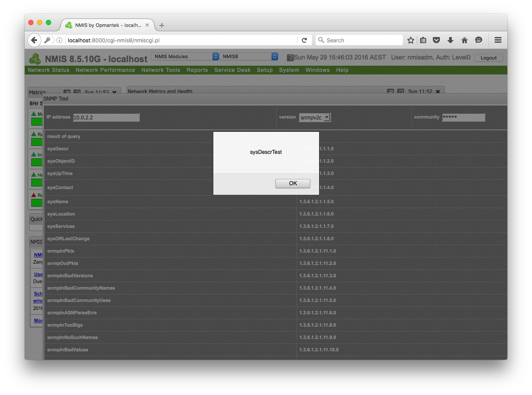Click the NMIS help question mark icon
Viewport: 532px width, 395px height.
tap(290, 58)
